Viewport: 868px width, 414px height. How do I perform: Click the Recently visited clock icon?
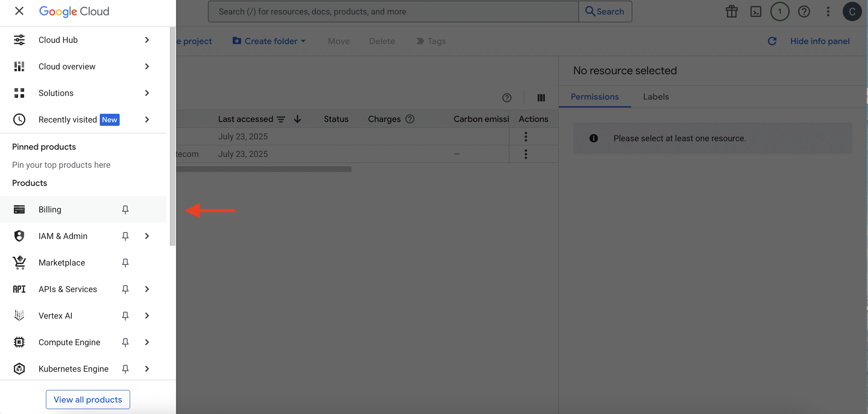tap(19, 119)
